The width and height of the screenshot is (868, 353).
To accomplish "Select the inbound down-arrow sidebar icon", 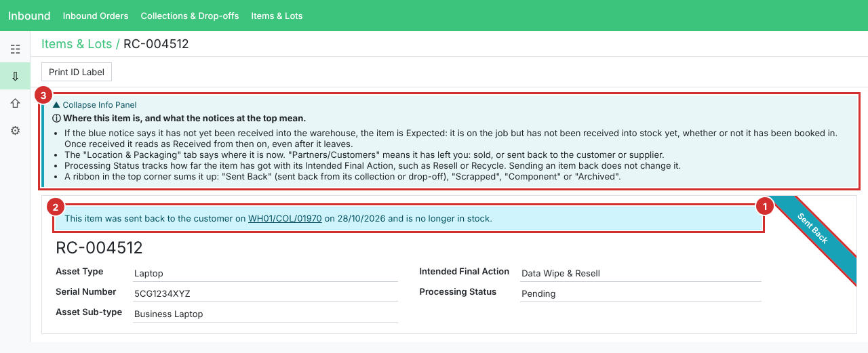I will pos(15,76).
